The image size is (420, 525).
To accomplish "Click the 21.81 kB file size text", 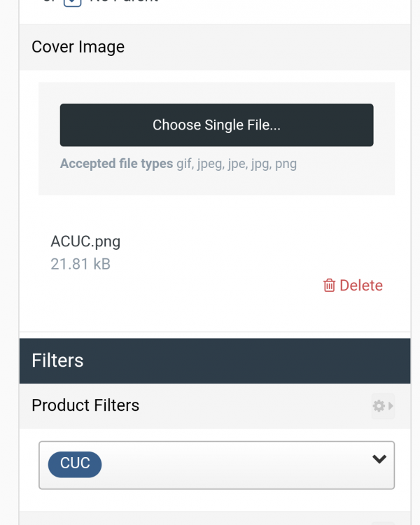I will 80,264.
